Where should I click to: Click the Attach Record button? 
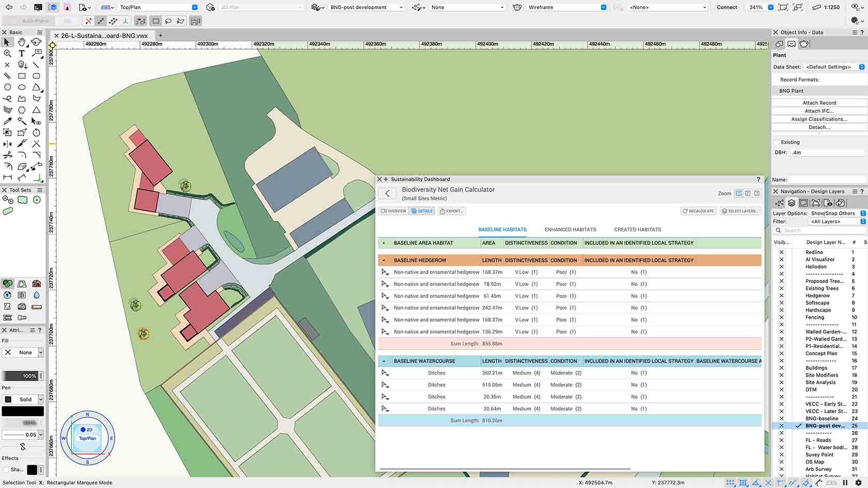pos(819,103)
